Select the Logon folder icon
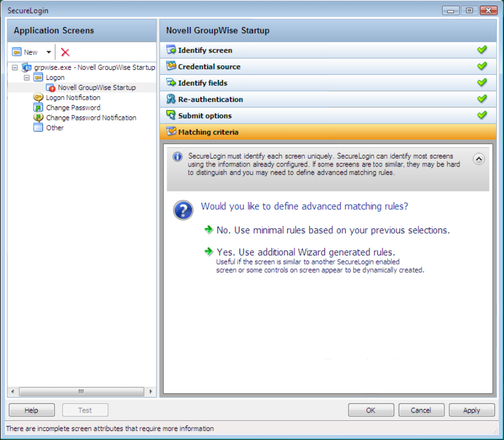The image size is (504, 440). pos(38,78)
